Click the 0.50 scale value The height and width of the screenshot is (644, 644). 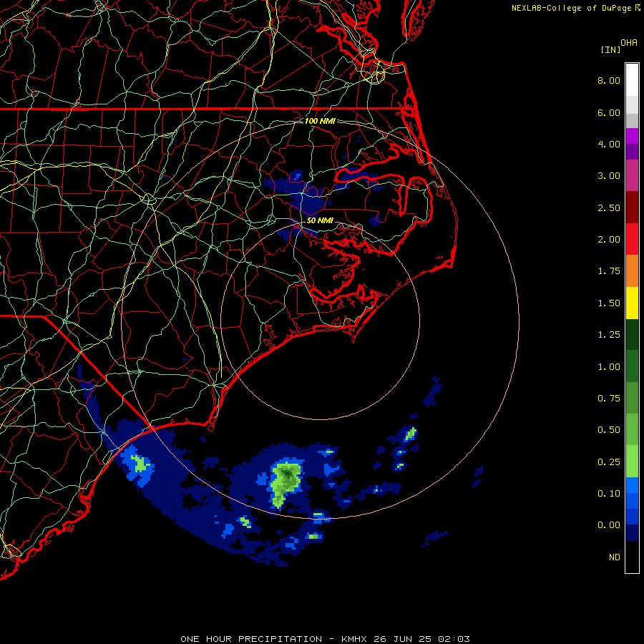tap(609, 430)
